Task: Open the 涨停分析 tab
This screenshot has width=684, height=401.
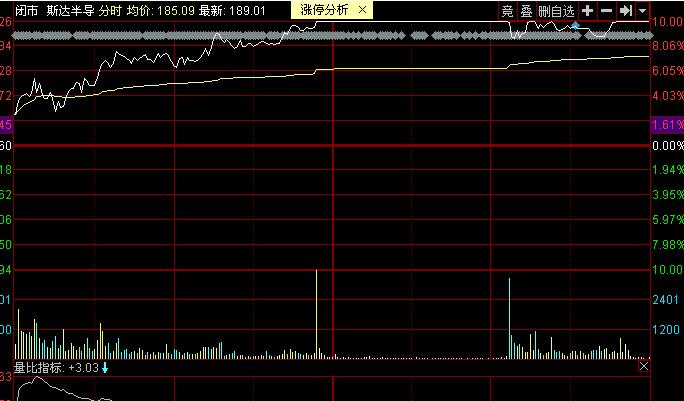Action: (x=324, y=10)
